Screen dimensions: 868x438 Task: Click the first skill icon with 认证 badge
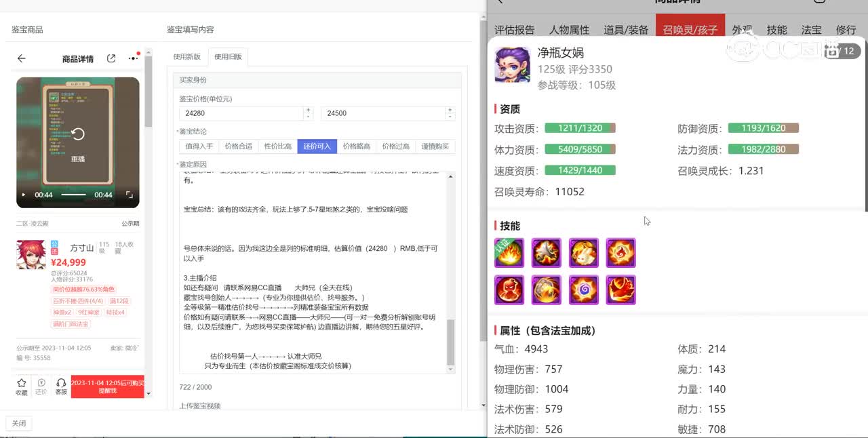[x=509, y=253]
